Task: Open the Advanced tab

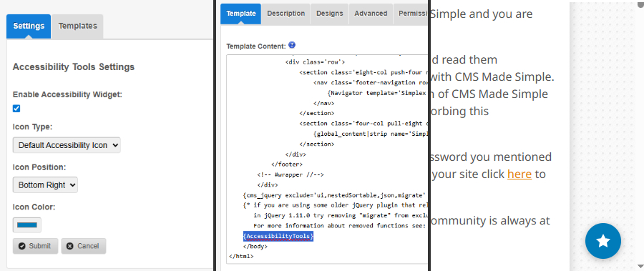Action: (371, 14)
